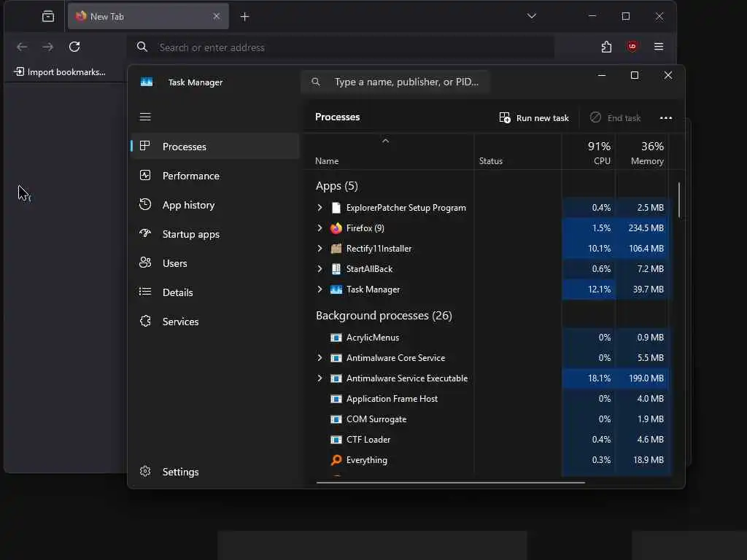Image resolution: width=747 pixels, height=560 pixels.
Task: Open Firefox recent browsing tab overview icon
Action: (48, 16)
